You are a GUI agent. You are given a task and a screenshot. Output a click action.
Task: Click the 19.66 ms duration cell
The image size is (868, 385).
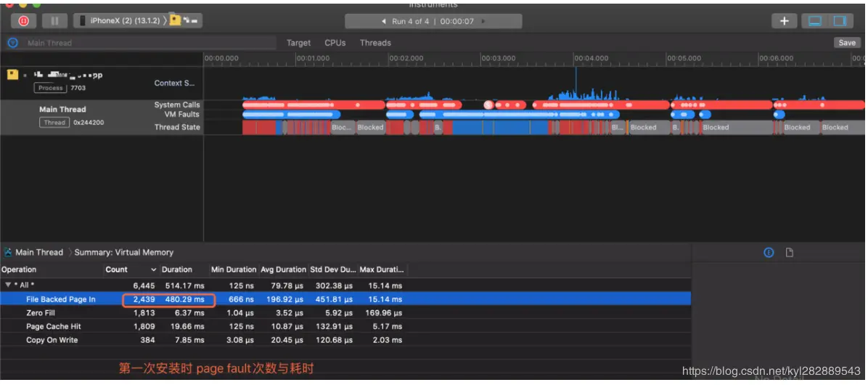(x=187, y=326)
